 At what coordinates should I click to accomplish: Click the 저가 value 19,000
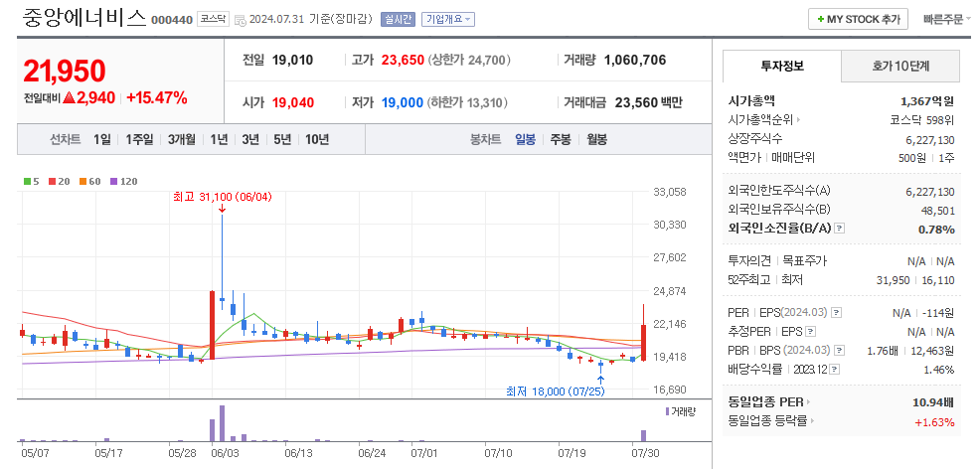coord(403,102)
